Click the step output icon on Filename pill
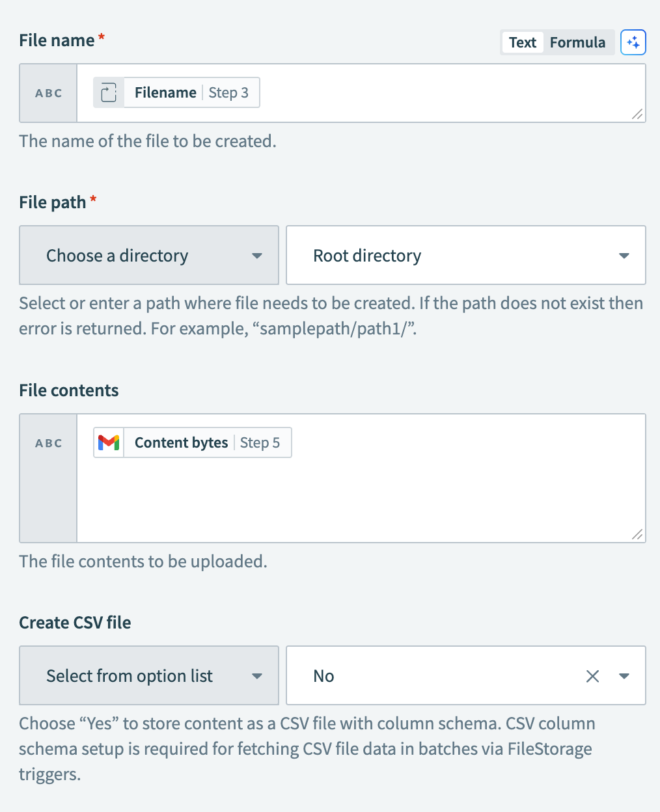This screenshot has width=660, height=812. coord(108,92)
